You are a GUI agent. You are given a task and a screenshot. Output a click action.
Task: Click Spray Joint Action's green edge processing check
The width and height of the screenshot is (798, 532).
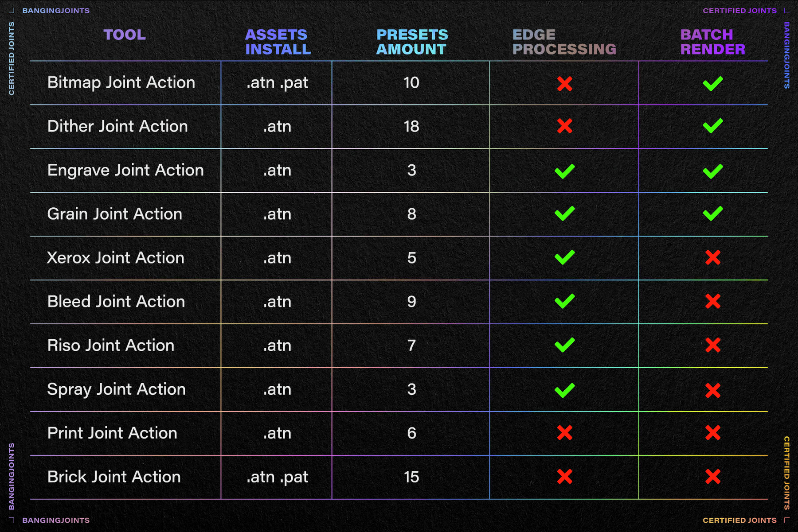pos(564,390)
